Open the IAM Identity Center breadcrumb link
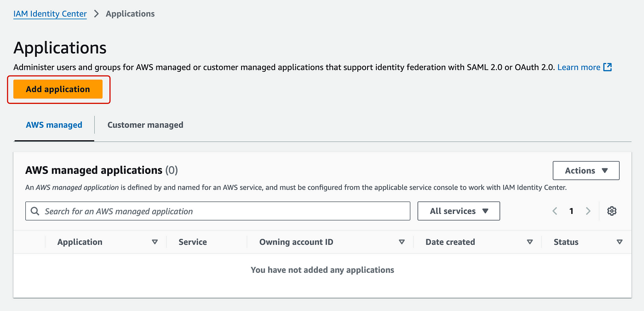 click(50, 14)
